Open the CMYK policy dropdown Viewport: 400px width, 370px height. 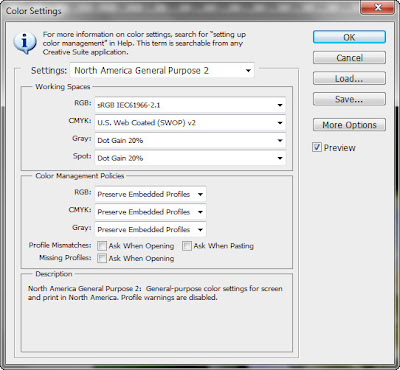tap(150, 212)
